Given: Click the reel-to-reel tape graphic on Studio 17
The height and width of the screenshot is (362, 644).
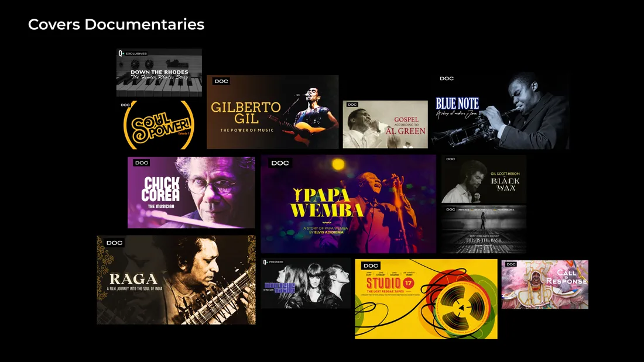Looking at the screenshot, I should coord(462,307).
